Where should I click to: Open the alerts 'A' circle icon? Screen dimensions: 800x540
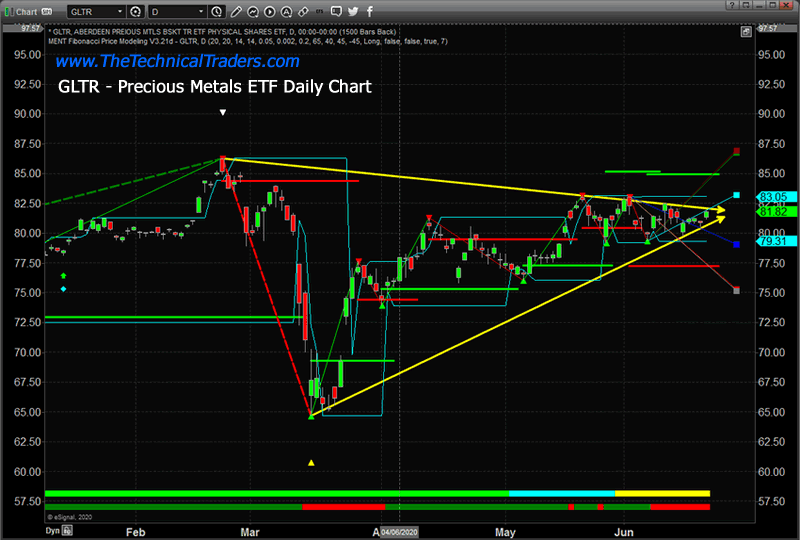286,11
